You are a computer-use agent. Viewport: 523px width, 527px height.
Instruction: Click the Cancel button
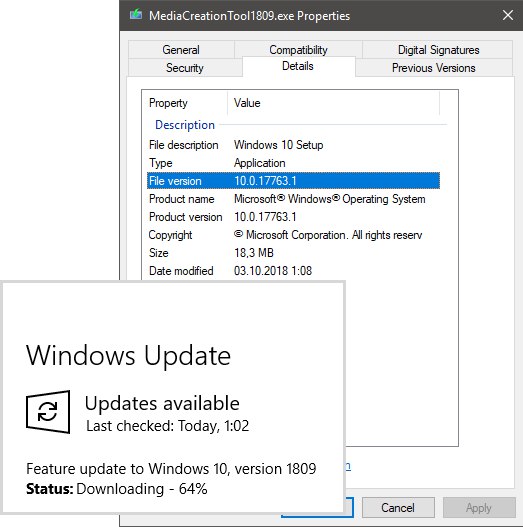398,508
